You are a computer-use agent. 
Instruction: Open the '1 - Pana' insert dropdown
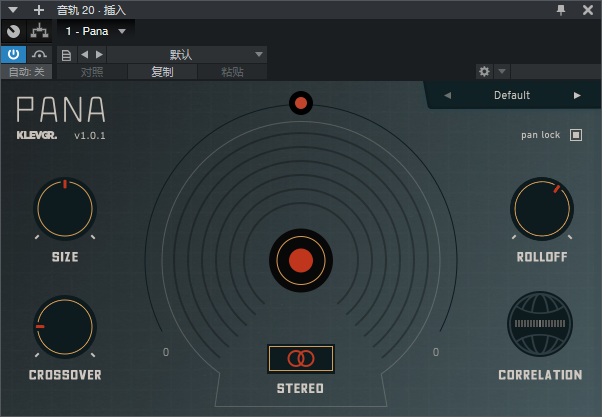[96, 31]
